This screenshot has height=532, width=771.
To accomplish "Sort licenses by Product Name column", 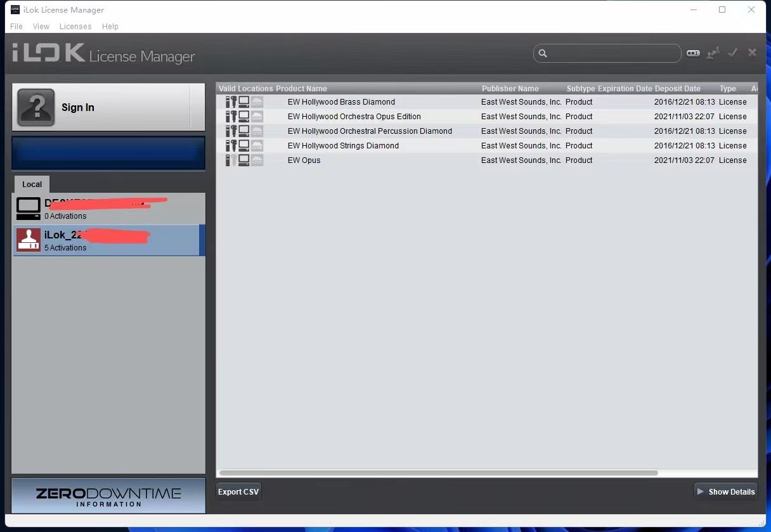I will 302,89.
